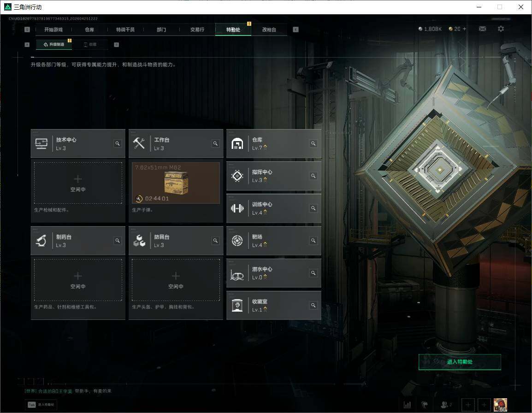Switch to the 改枪台 tab
532x413 pixels.
pyautogui.click(x=269, y=29)
